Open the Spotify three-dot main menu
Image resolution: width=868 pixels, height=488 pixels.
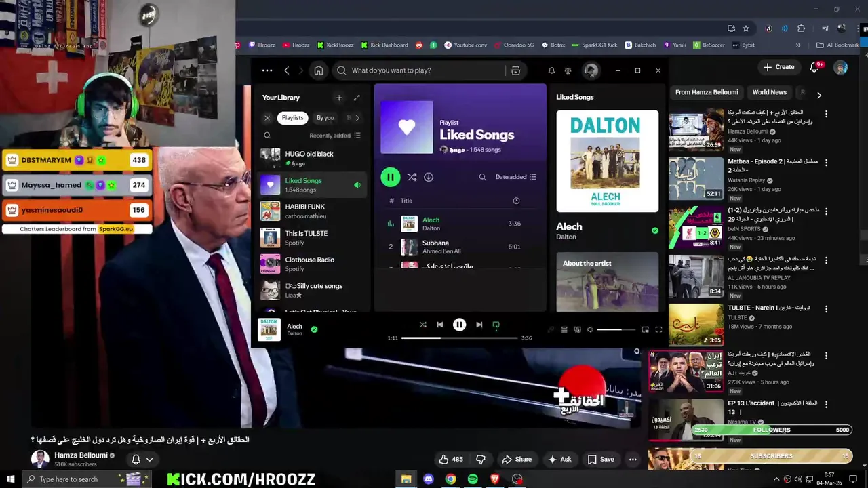[x=267, y=70]
